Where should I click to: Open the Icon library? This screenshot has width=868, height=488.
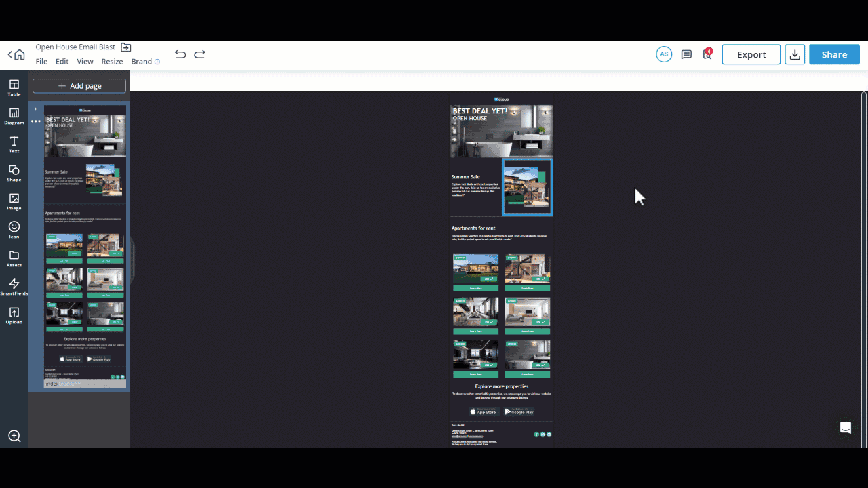click(14, 230)
